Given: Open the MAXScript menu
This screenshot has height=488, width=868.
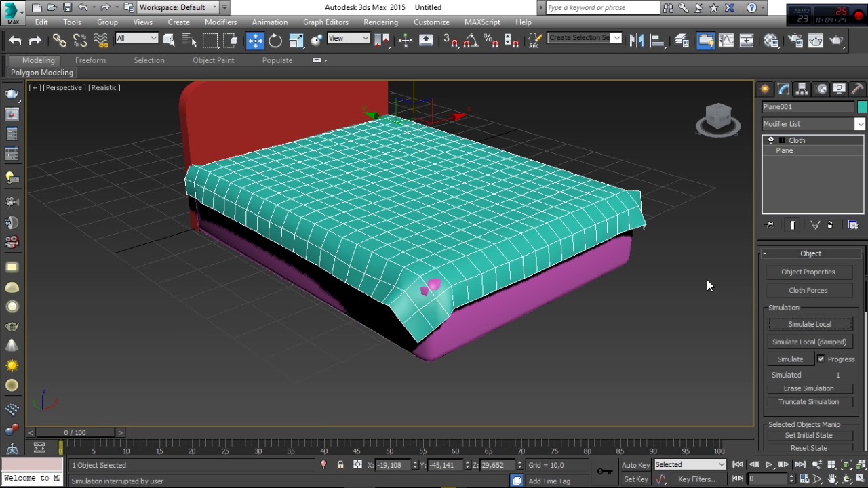Looking at the screenshot, I should (482, 22).
